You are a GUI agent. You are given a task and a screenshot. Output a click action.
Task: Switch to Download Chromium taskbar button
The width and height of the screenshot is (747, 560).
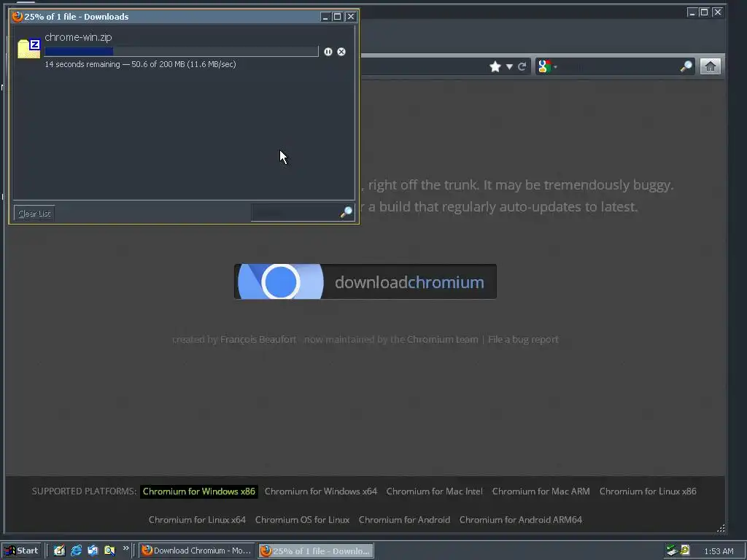tap(197, 551)
